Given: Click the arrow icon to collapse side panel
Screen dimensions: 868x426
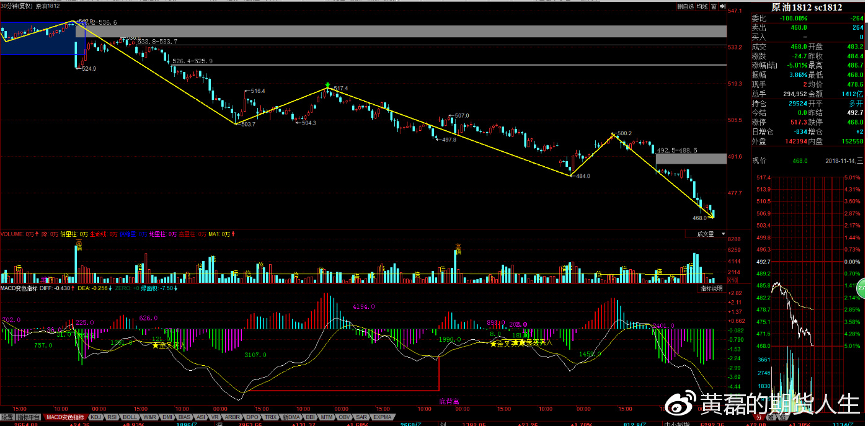Looking at the screenshot, I should tap(722, 6).
